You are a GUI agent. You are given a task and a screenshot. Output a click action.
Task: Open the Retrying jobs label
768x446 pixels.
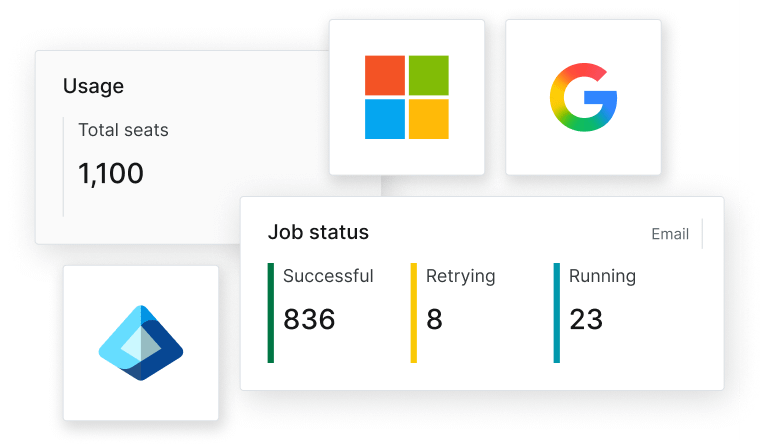click(460, 276)
